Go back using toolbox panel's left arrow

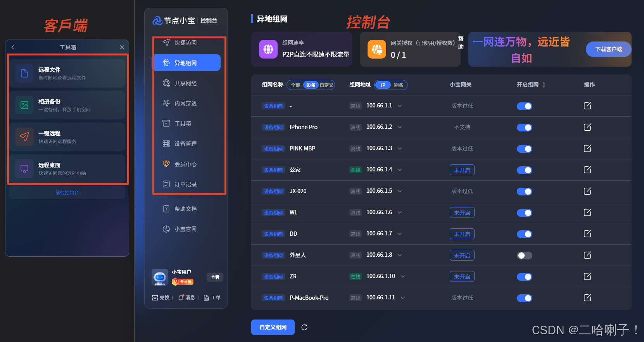[x=13, y=47]
